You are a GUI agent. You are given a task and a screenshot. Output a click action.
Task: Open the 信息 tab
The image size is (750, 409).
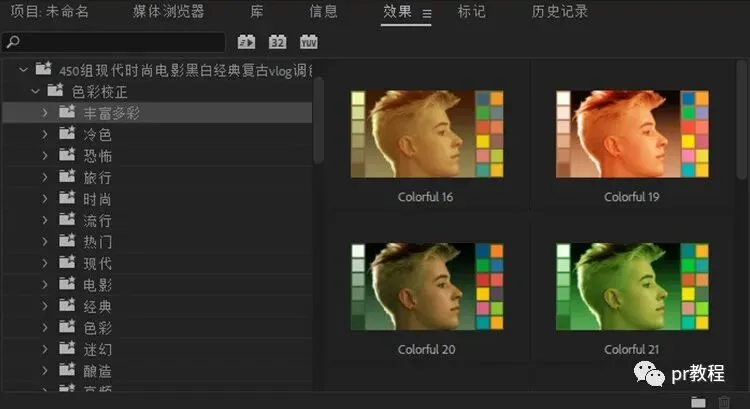(x=323, y=11)
